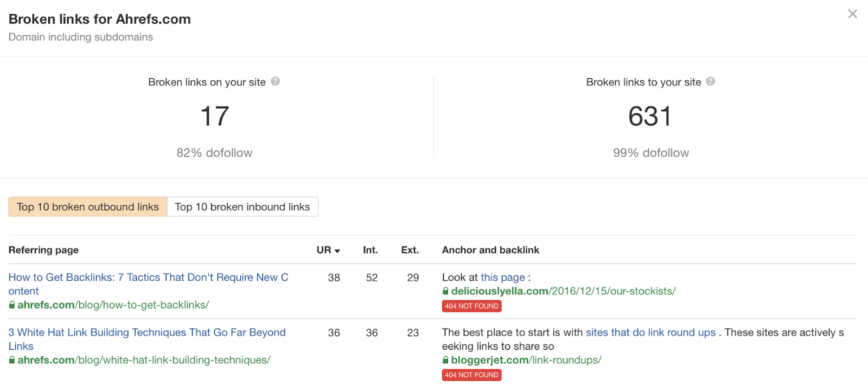The image size is (868, 385).
Task: Click the Anchor and backlink column header
Action: pos(490,250)
